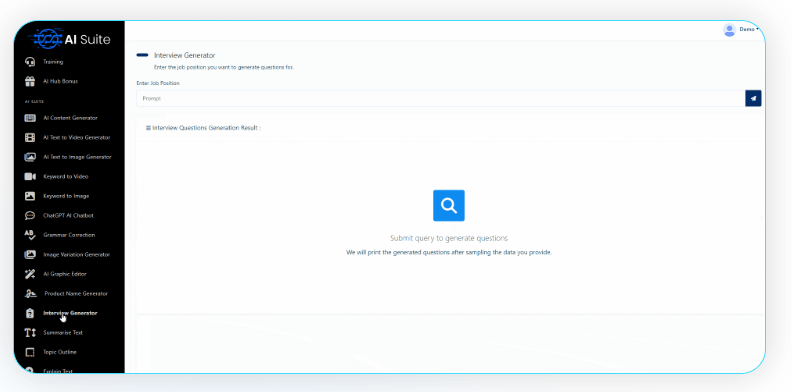
Task: Click the Grammar Correction spellcheck icon
Action: pos(30,235)
